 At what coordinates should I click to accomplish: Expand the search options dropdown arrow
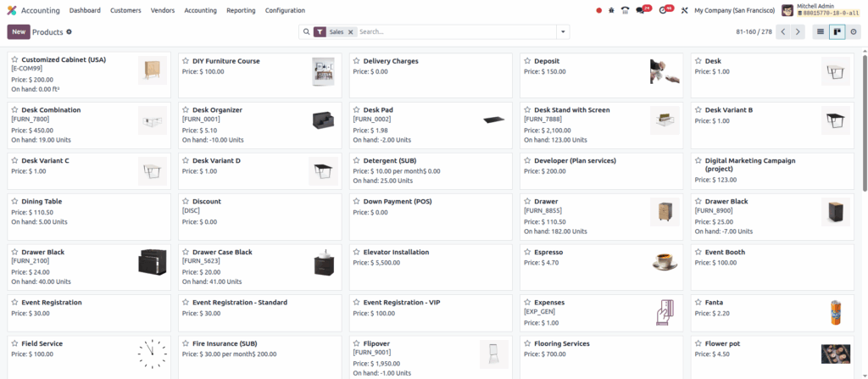pos(563,32)
